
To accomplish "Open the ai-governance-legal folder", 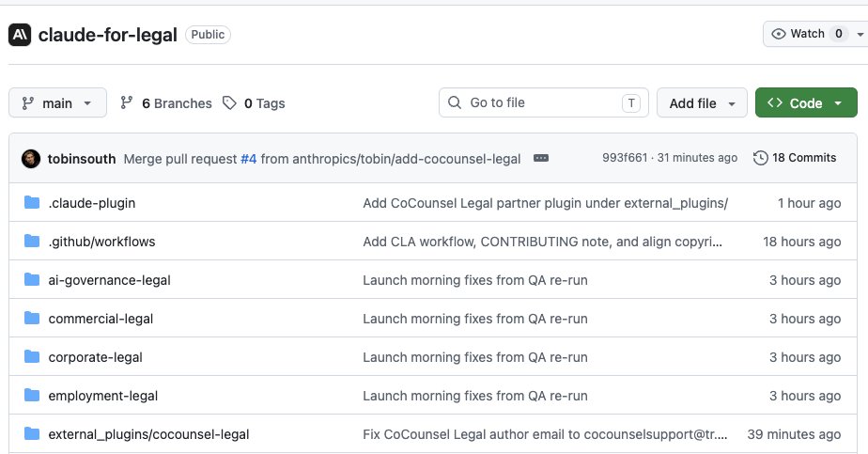I will click(x=110, y=281).
